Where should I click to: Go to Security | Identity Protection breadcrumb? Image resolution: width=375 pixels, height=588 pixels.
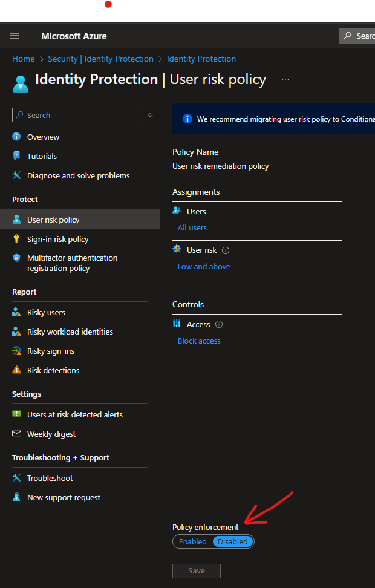[100, 59]
